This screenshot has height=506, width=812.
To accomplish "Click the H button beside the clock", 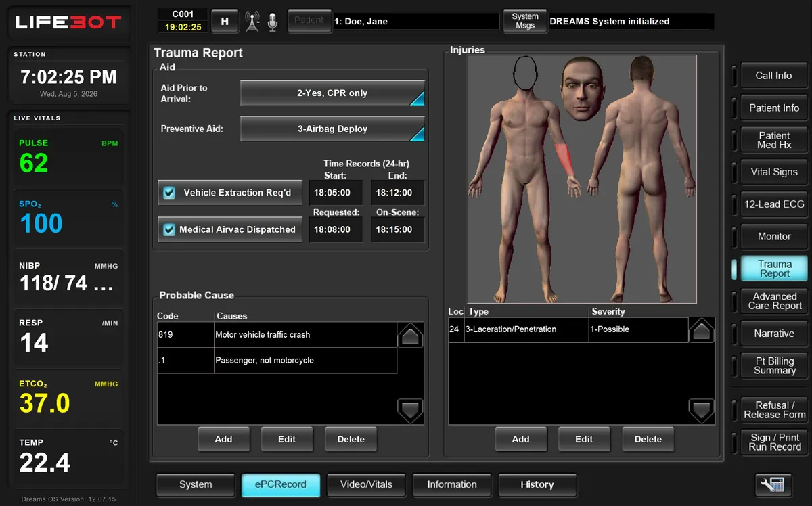I will coord(225,21).
